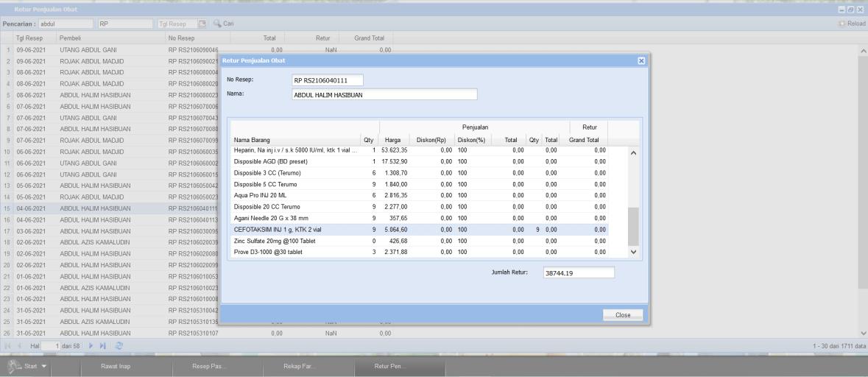868x377 pixels.
Task: Select the Heparin Na inj row
Action: click(420, 150)
